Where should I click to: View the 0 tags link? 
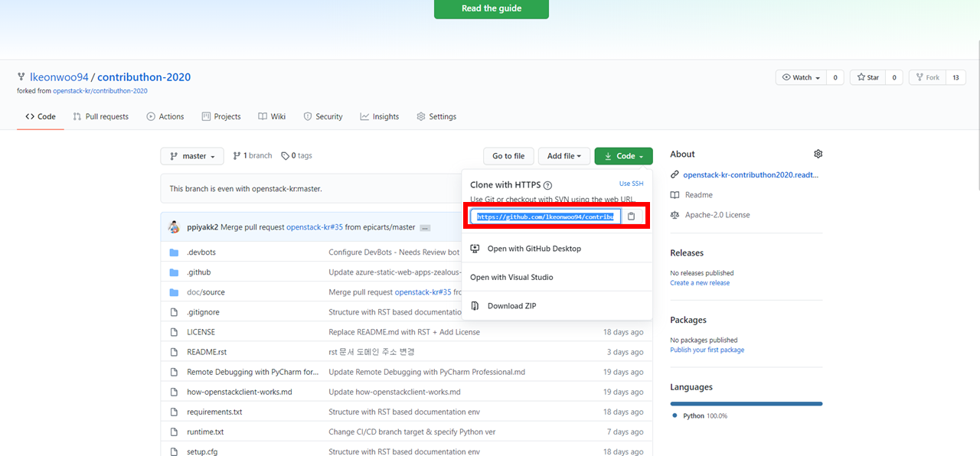(297, 155)
